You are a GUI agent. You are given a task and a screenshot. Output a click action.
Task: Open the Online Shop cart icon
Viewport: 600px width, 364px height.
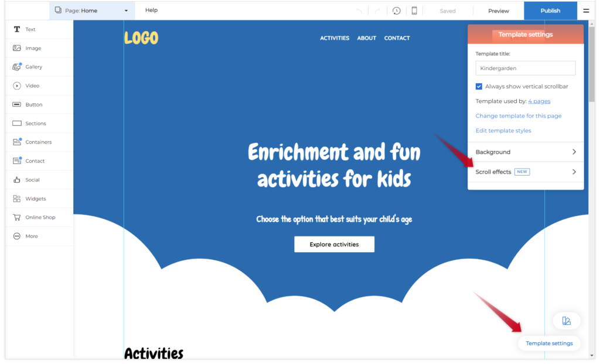(x=16, y=217)
